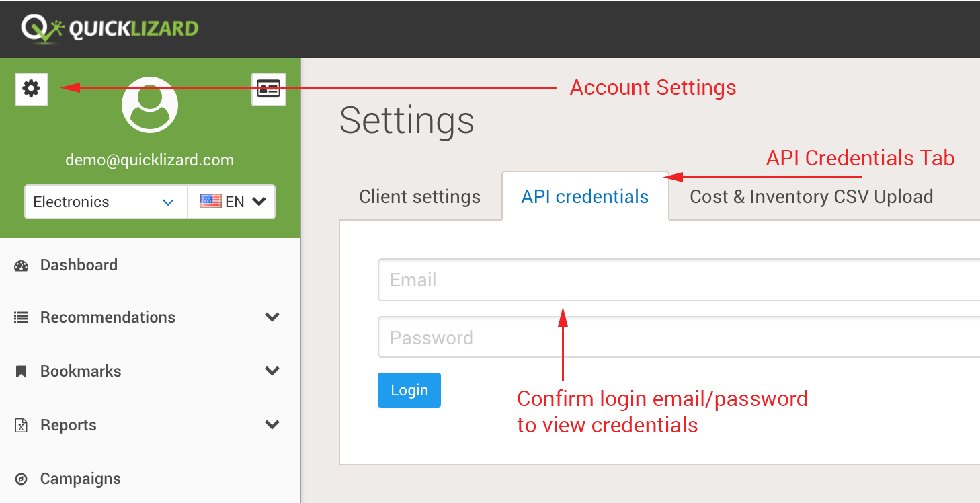Screen dimensions: 980x503
Task: Click inside the Password field
Action: 538,337
